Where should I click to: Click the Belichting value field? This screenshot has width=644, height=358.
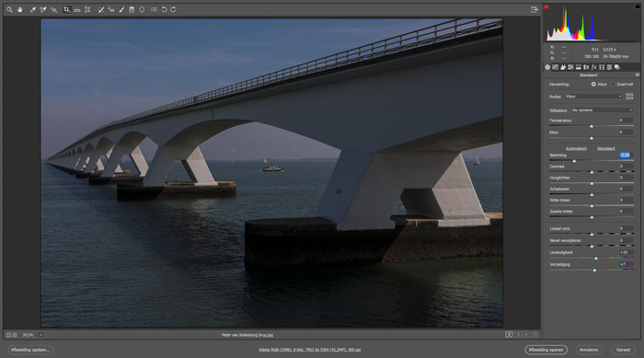pyautogui.click(x=626, y=155)
